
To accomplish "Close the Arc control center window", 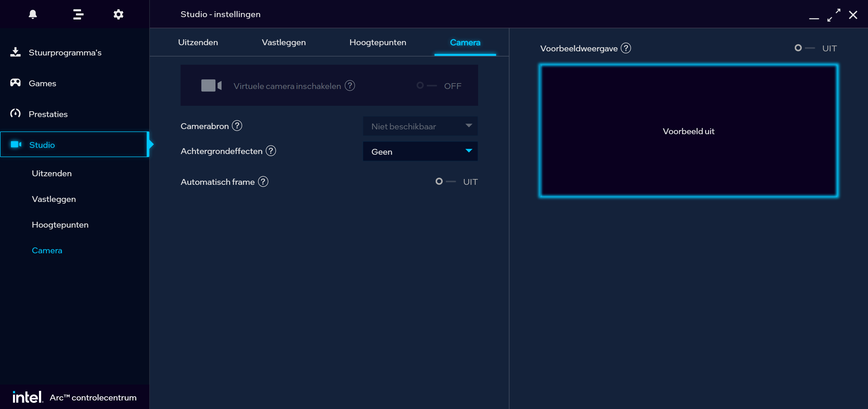I will [853, 15].
